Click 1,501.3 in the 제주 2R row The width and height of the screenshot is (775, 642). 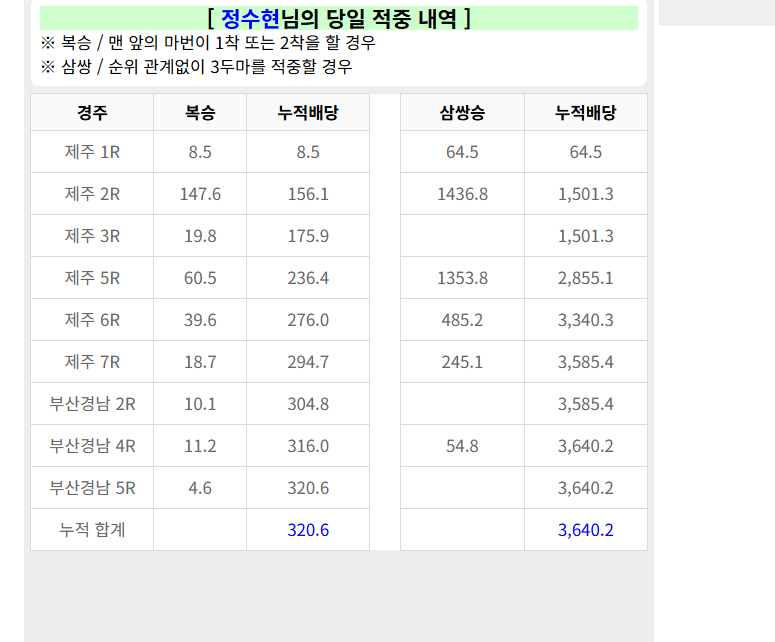[586, 194]
